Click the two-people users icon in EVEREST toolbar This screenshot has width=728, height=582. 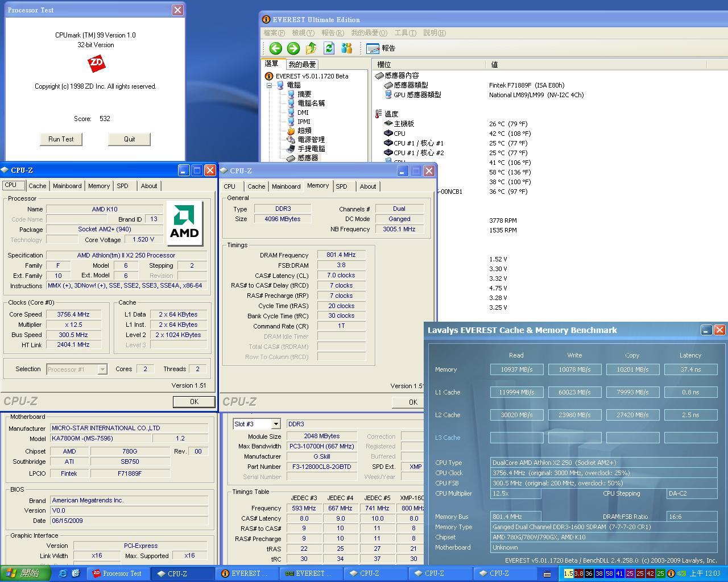[x=346, y=48]
